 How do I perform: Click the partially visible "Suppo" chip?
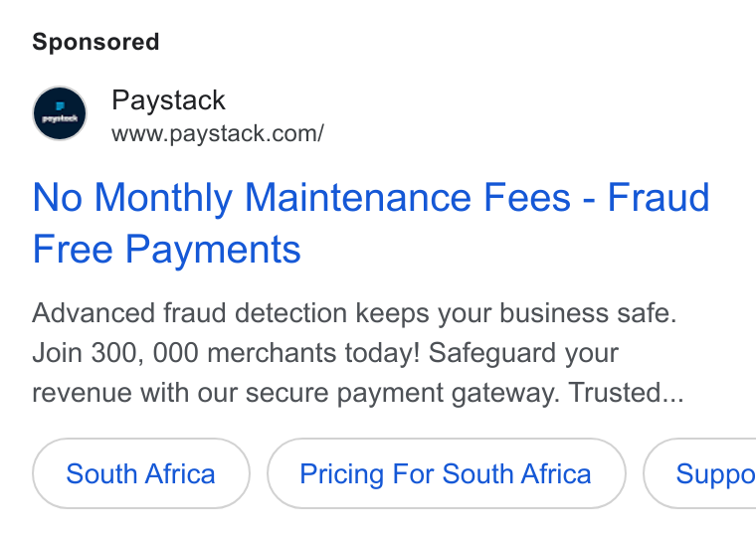coord(700,473)
